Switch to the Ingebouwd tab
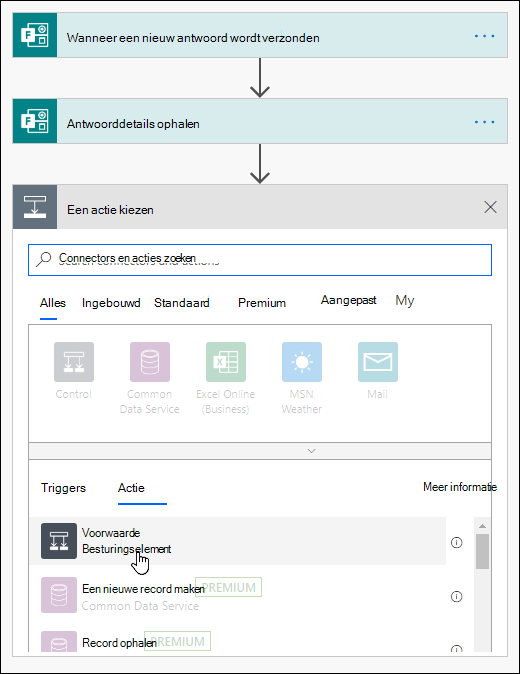 (111, 303)
